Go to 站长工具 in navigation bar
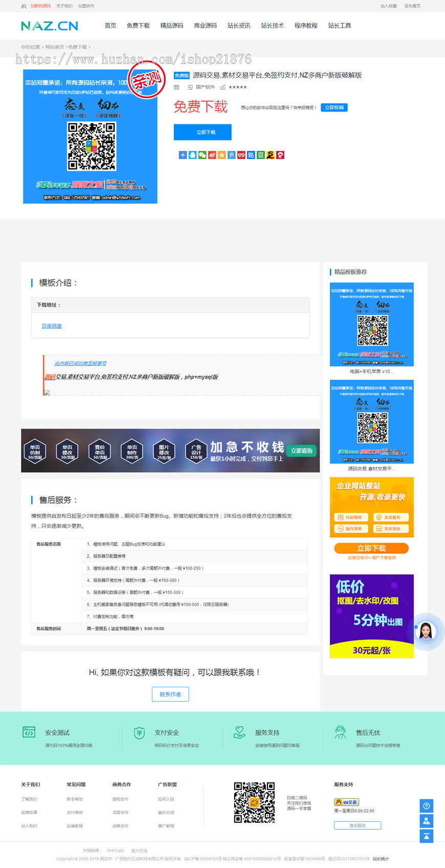This screenshot has width=445, height=868. [x=340, y=26]
